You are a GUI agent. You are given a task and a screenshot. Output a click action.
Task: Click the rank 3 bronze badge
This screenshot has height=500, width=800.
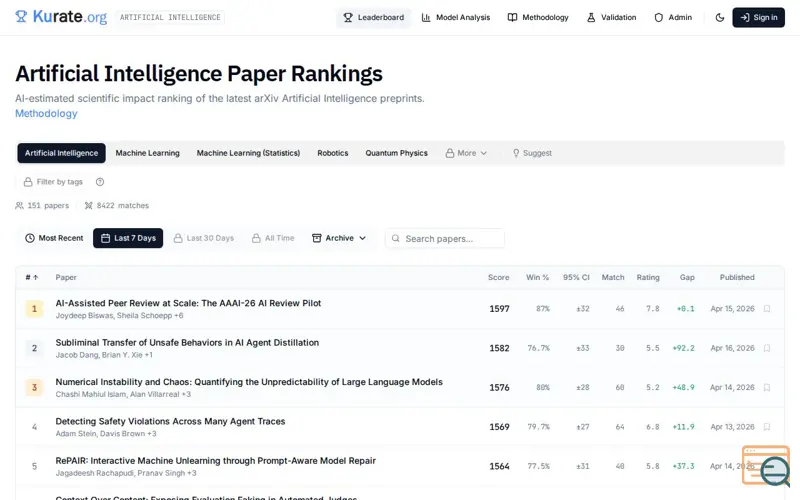coord(34,387)
